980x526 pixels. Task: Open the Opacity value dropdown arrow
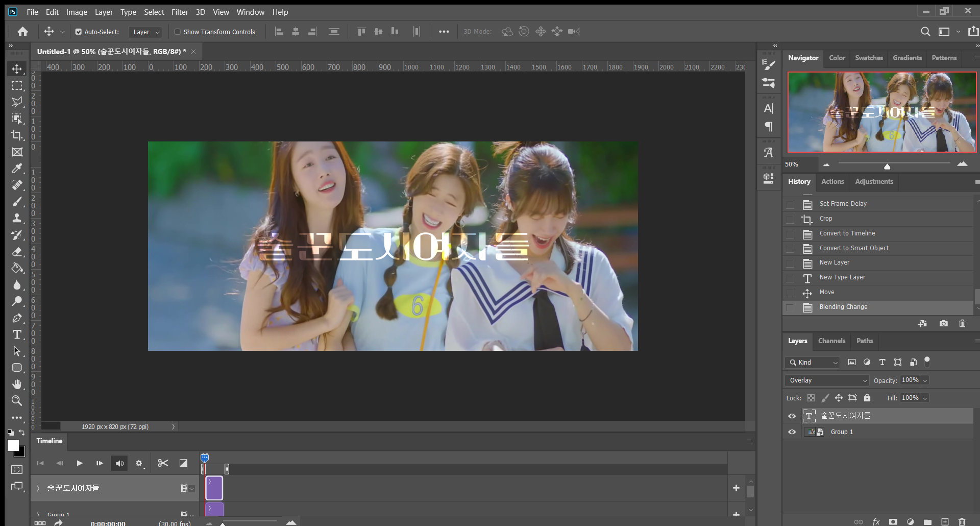coord(925,380)
